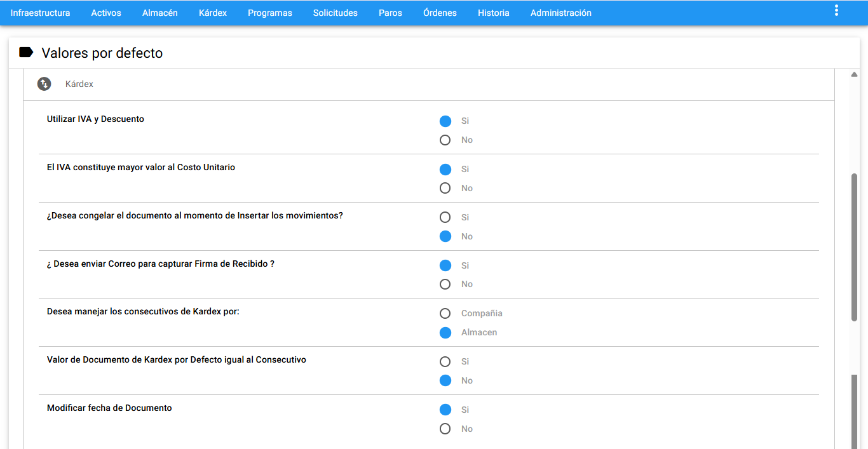Open the Programas menu

(270, 13)
